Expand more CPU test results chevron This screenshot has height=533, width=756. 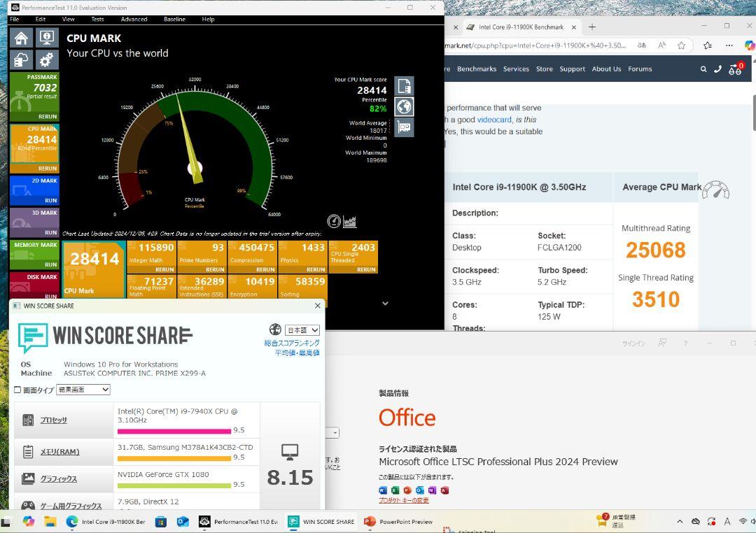[385, 304]
